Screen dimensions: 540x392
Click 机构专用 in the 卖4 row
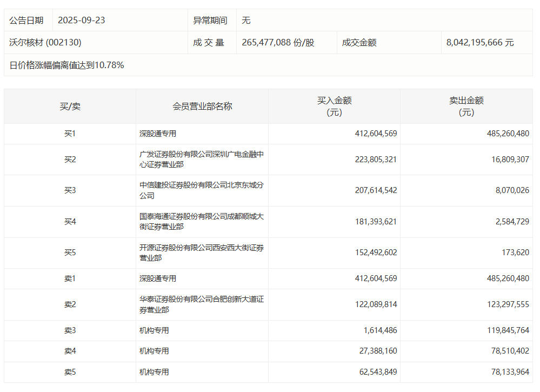[x=154, y=351]
